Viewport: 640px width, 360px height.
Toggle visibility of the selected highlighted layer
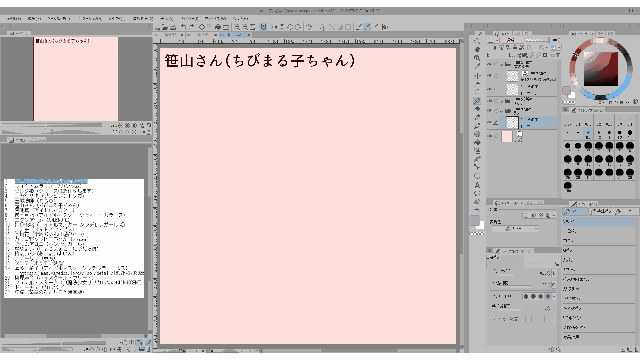coord(490,122)
